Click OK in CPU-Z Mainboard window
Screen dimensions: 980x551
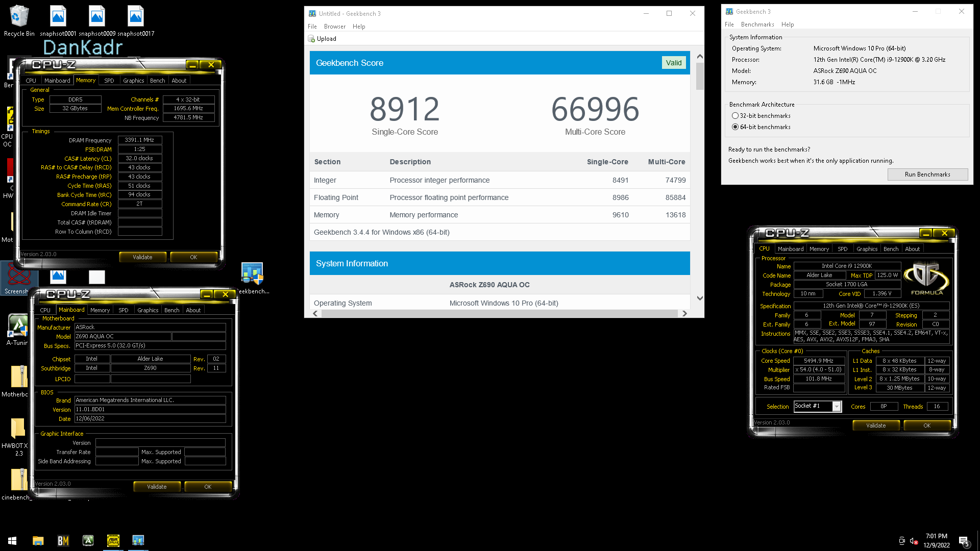(208, 487)
